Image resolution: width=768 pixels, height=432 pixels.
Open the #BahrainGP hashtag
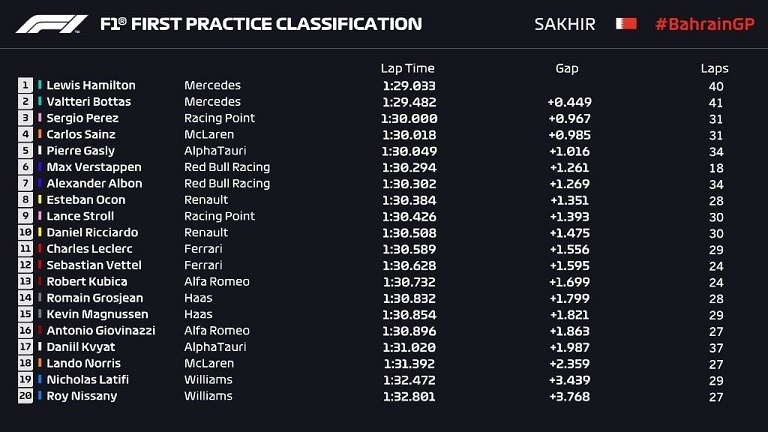705,24
